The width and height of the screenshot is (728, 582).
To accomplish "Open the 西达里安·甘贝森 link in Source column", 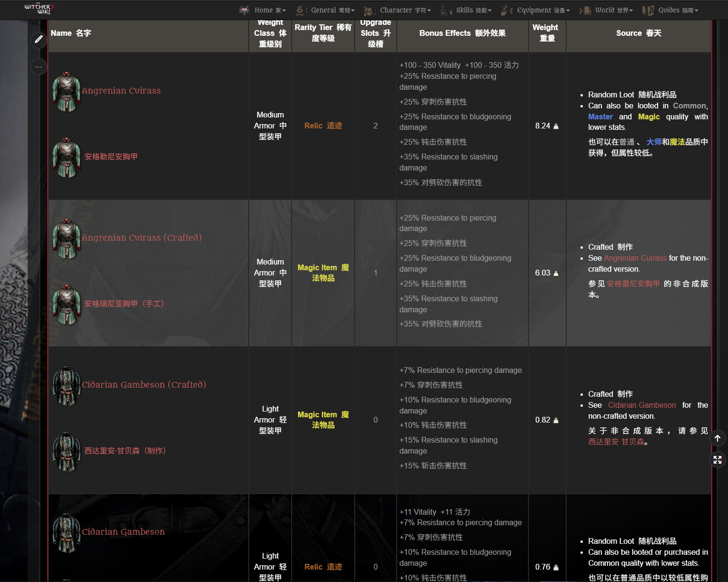I will tap(616, 442).
